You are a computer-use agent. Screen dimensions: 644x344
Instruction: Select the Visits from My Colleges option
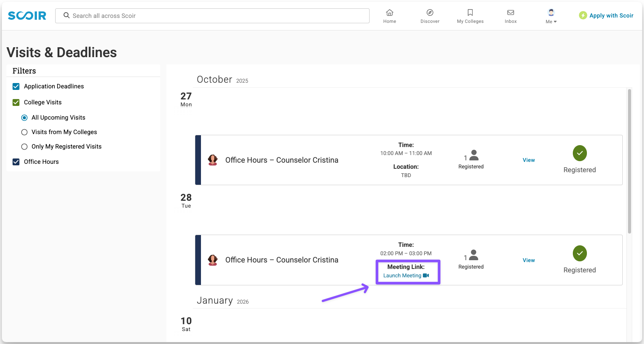tap(24, 132)
